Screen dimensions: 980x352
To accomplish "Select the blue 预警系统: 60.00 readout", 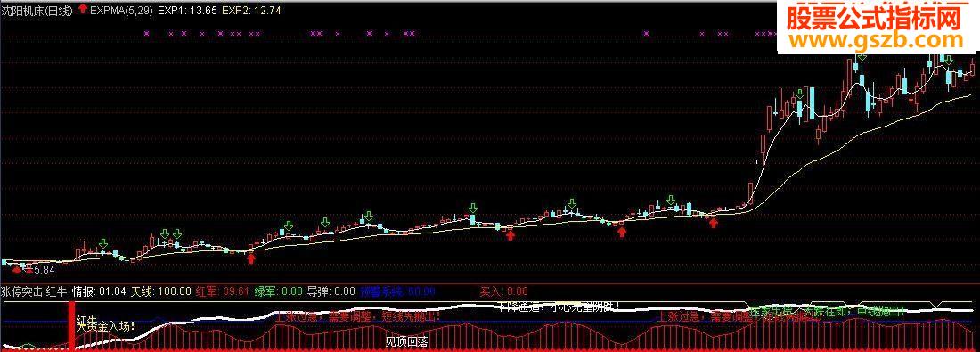I will (397, 291).
